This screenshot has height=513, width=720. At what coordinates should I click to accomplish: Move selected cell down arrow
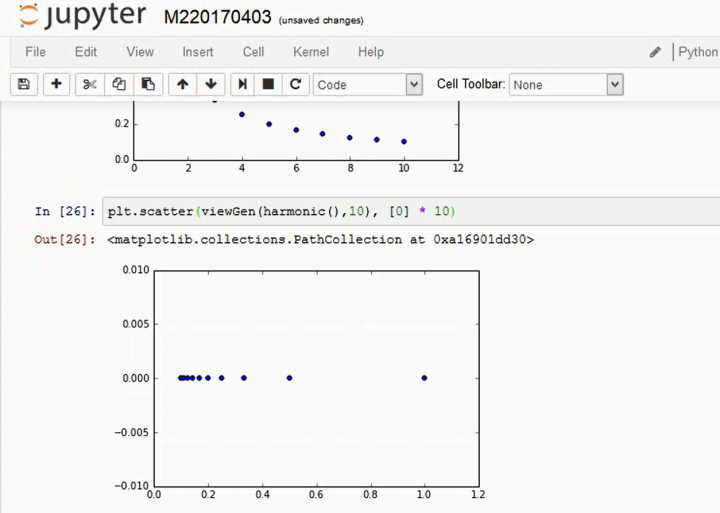coord(211,85)
